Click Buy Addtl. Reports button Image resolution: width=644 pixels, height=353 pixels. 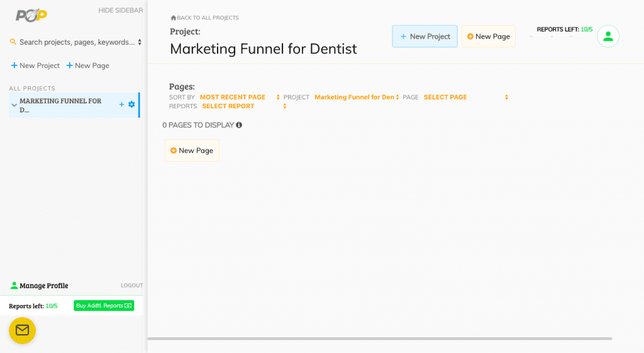point(104,306)
